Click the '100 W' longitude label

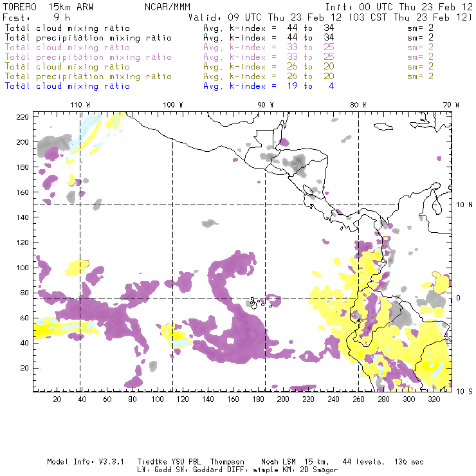point(173,105)
